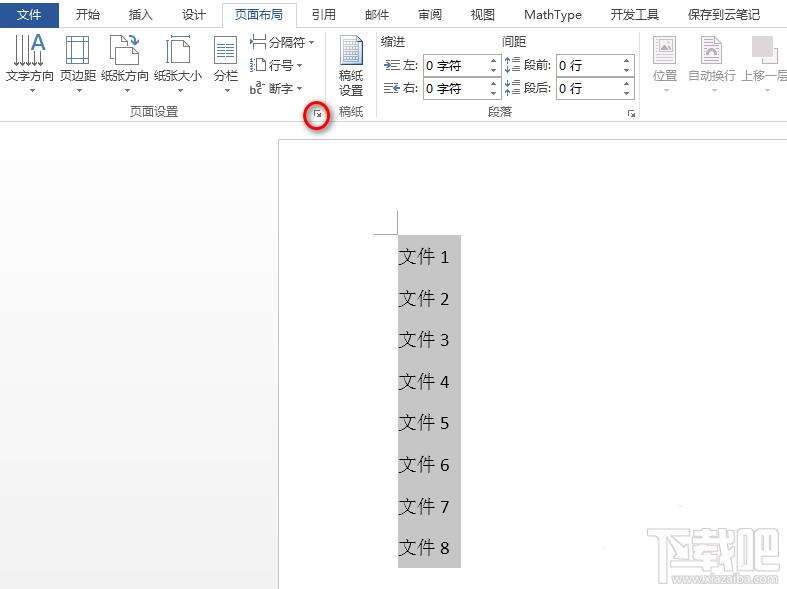Select the 页面布局 page layout tab
Image resolution: width=787 pixels, height=589 pixels.
coord(259,15)
